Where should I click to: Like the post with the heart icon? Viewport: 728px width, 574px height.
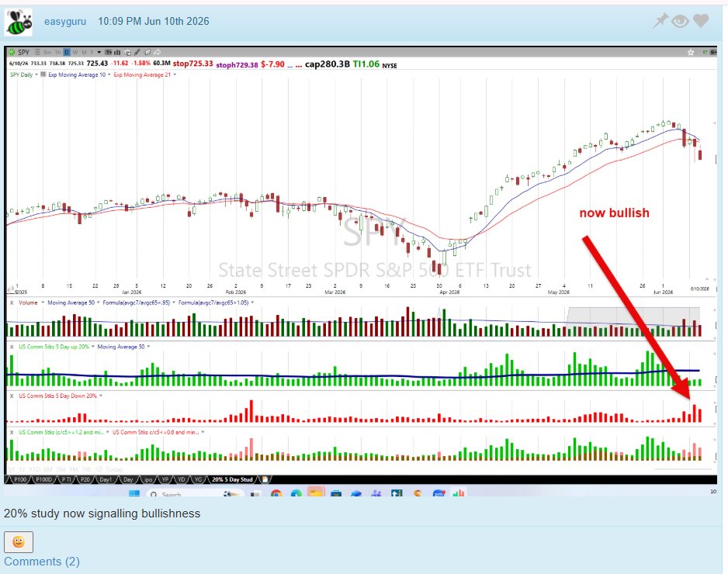point(701,21)
